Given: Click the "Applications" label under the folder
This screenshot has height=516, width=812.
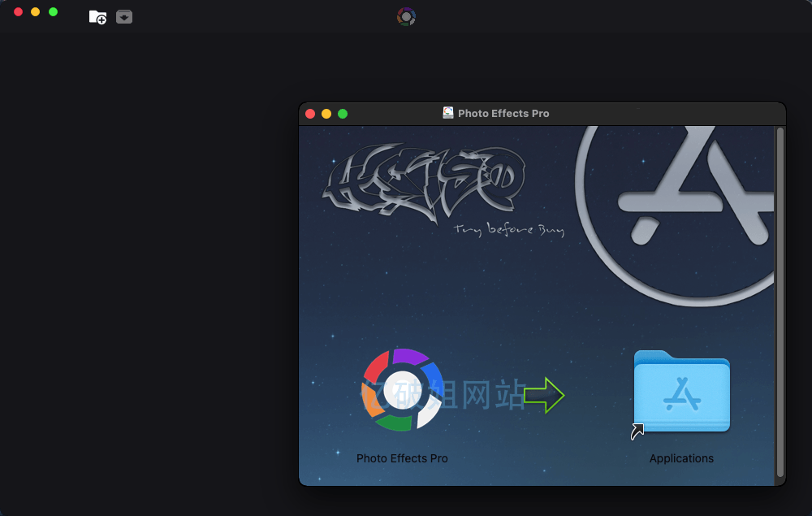Looking at the screenshot, I should point(681,458).
